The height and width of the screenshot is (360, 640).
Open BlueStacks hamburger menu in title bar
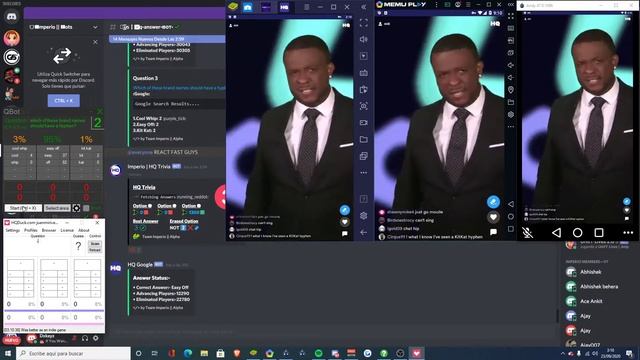click(307, 7)
